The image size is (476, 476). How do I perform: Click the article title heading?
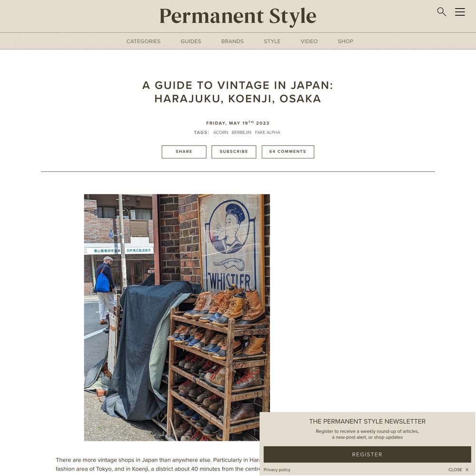238,92
